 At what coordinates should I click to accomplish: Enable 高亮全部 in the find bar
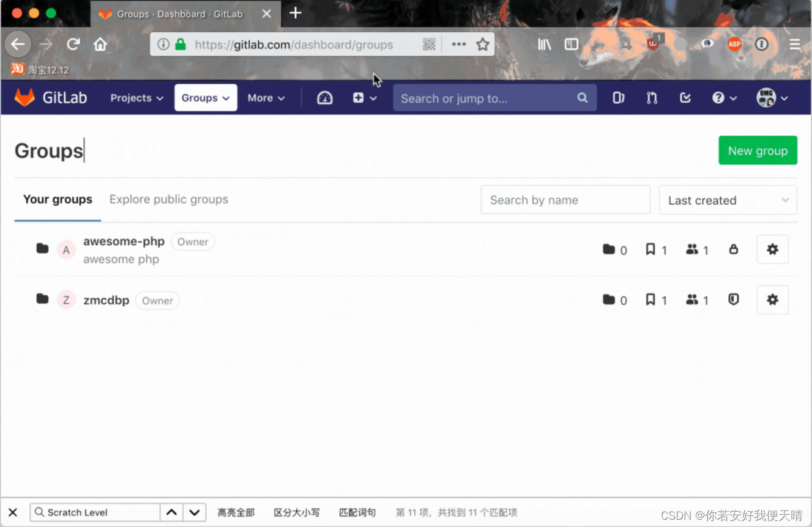(236, 512)
